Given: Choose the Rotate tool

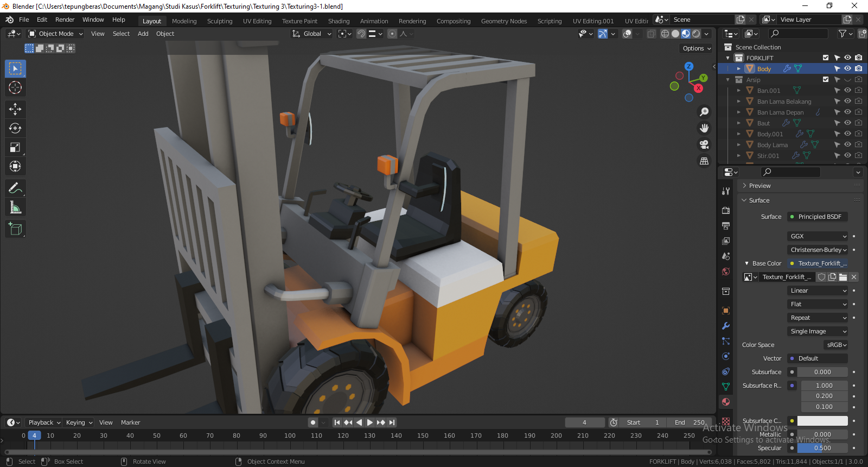Looking at the screenshot, I should click(x=15, y=128).
